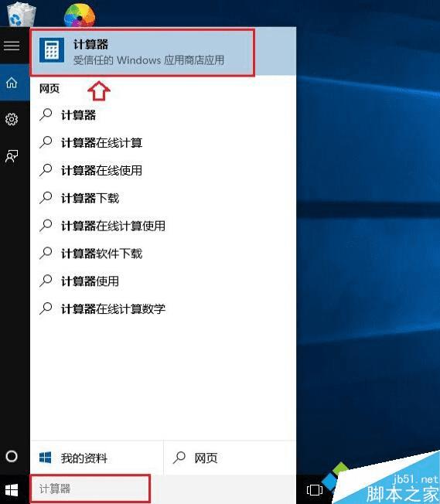This screenshot has width=440, height=504.
Task: Open the hamburger menu in Cortana sidebar
Action: coord(12,46)
